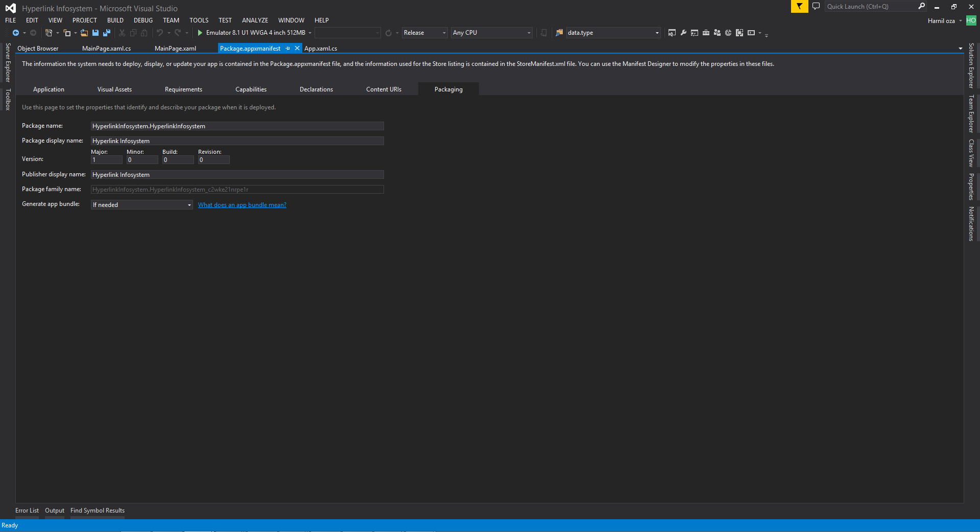
Task: Click the Add New Item icon
Action: (x=67, y=33)
